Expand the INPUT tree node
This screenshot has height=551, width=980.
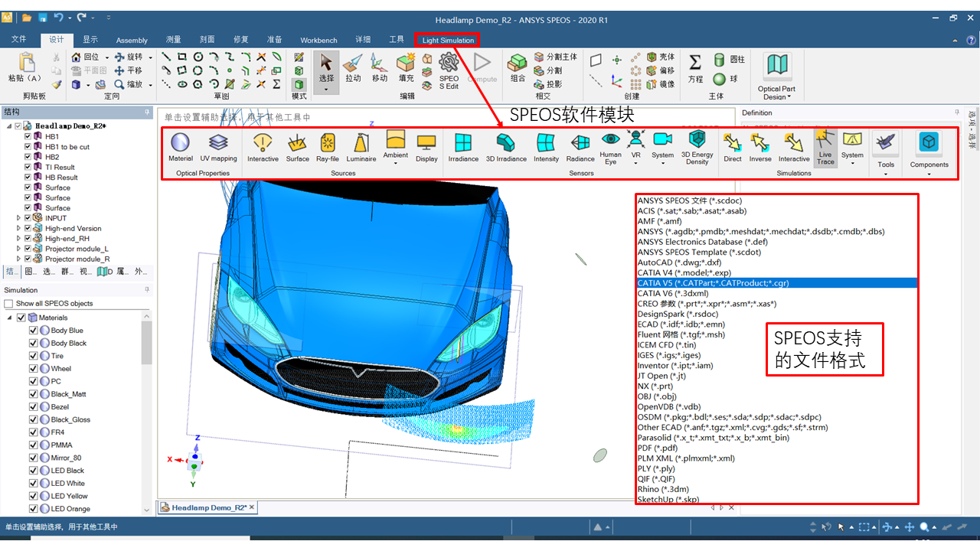[x=19, y=218]
